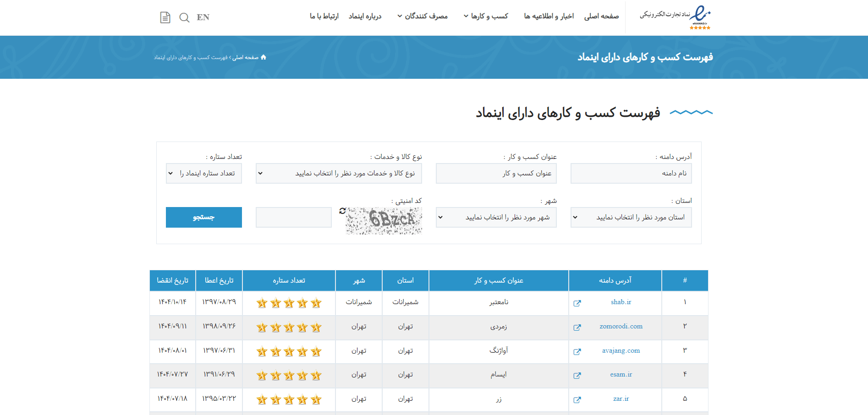Viewport: 868px width, 415px height.
Task: Click the five-star rating in zar.ir row
Action: tap(289, 399)
